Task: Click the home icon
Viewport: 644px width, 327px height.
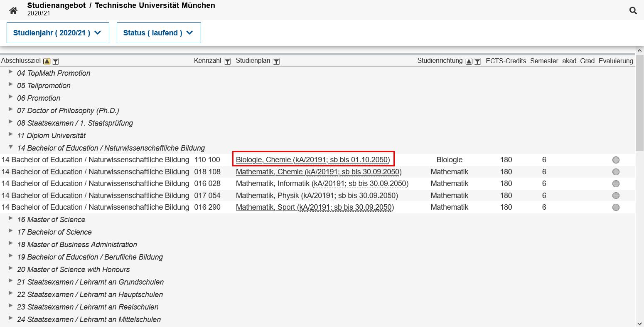Action: point(13,10)
